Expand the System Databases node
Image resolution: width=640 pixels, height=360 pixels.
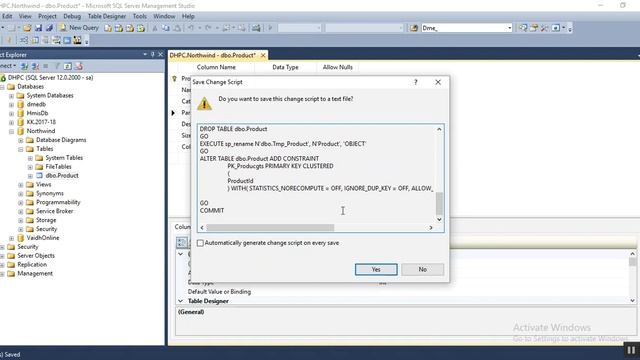(11, 96)
